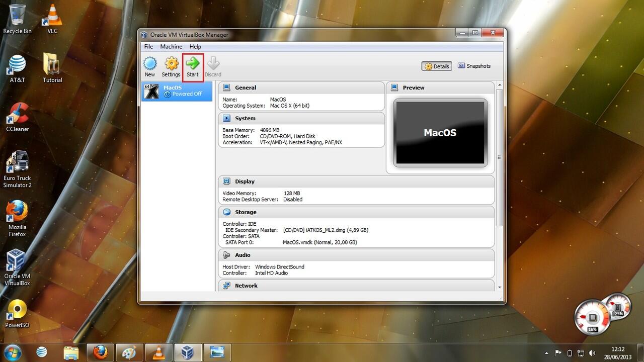Click the System section chip icon
The image size is (644, 362).
[x=226, y=118]
